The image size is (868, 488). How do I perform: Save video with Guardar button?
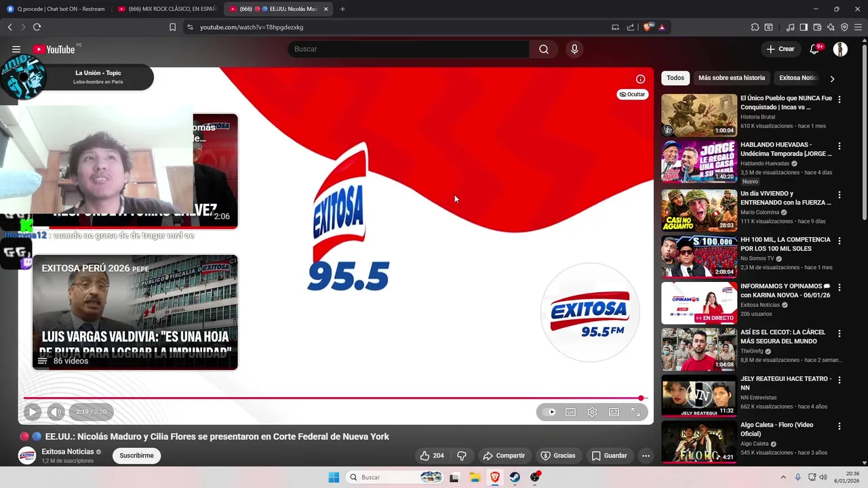pyautogui.click(x=609, y=455)
